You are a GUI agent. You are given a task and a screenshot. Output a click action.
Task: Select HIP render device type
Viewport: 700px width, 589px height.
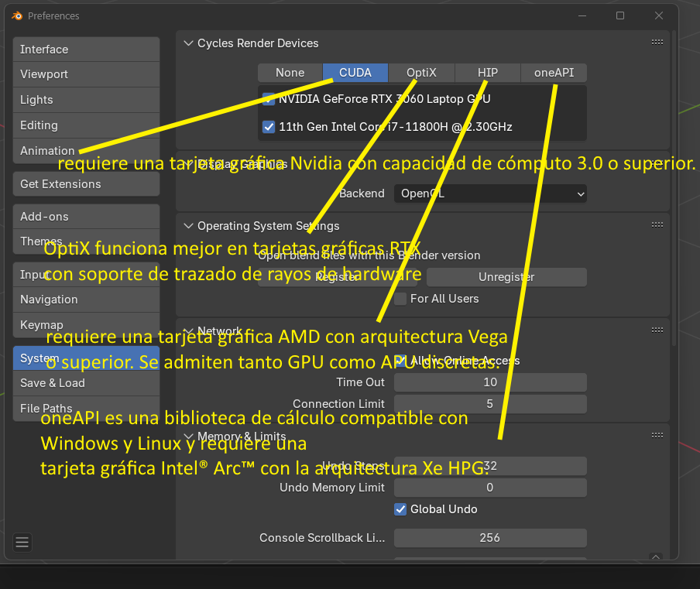coord(488,73)
